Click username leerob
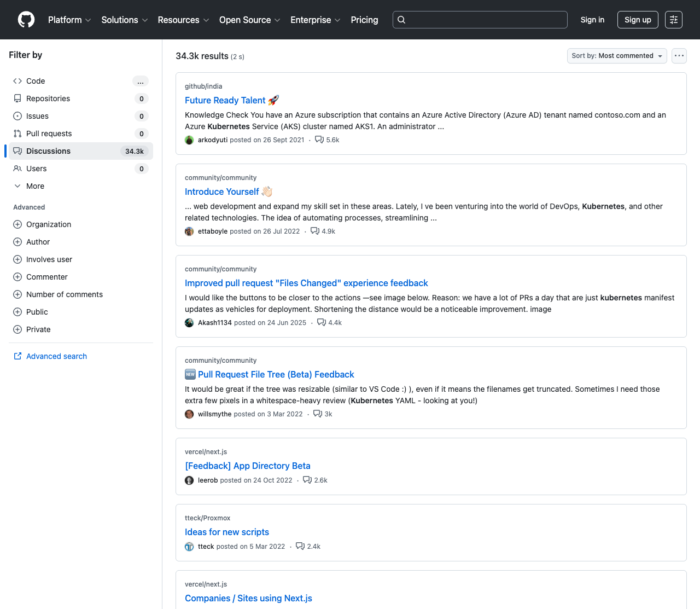This screenshot has height=609, width=700. pos(208,480)
